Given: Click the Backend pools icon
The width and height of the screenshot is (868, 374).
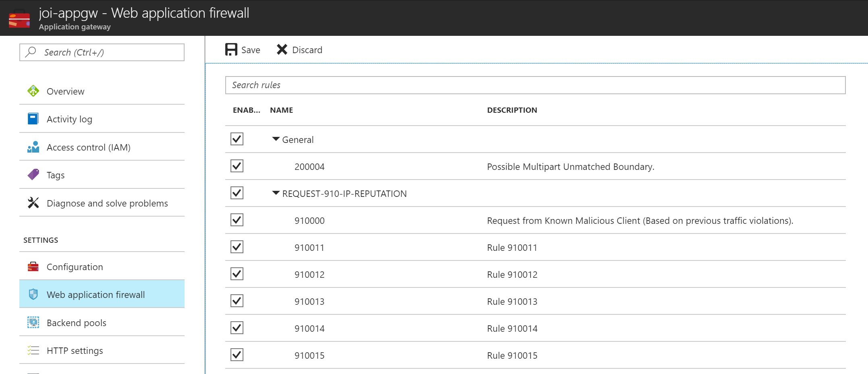Looking at the screenshot, I should tap(33, 322).
